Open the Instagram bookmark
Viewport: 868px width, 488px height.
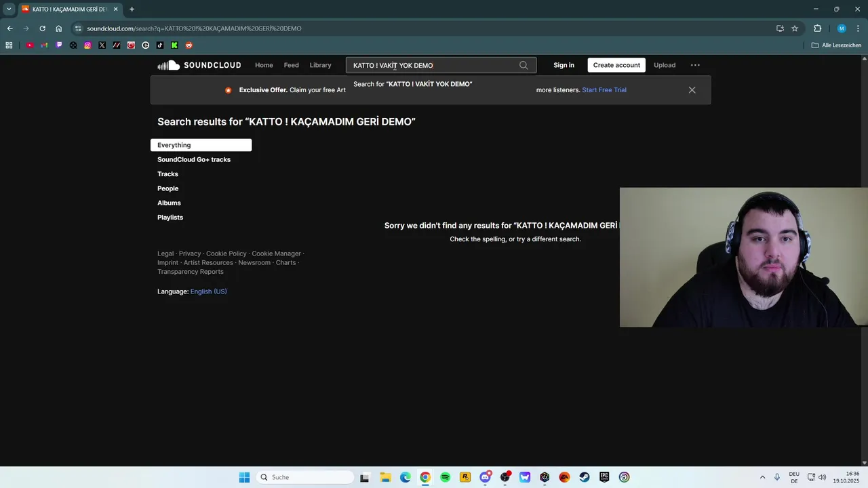[87, 45]
